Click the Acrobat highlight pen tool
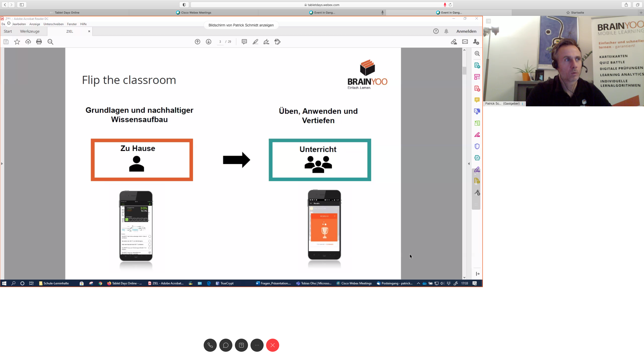The height and width of the screenshot is (356, 644). pyautogui.click(x=255, y=42)
